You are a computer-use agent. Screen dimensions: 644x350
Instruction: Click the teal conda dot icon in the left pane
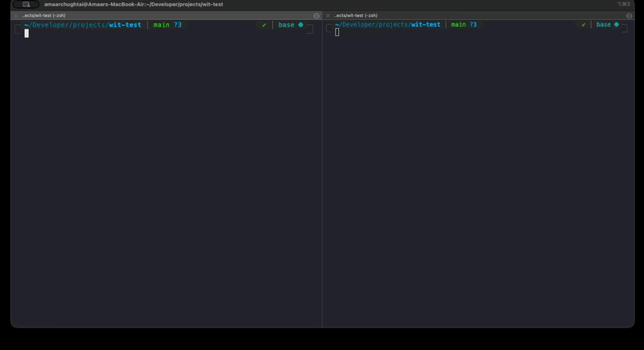pyautogui.click(x=300, y=25)
